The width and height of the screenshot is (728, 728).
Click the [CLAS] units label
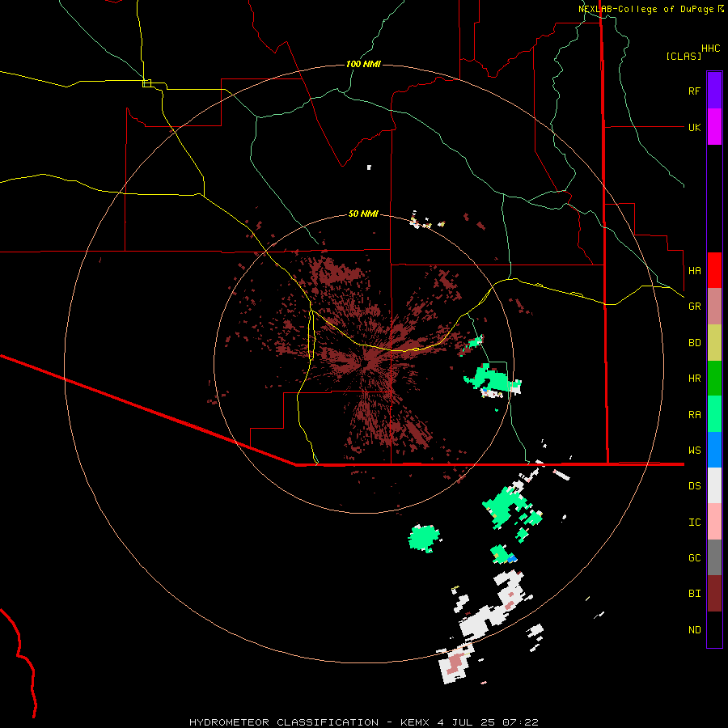tap(684, 56)
